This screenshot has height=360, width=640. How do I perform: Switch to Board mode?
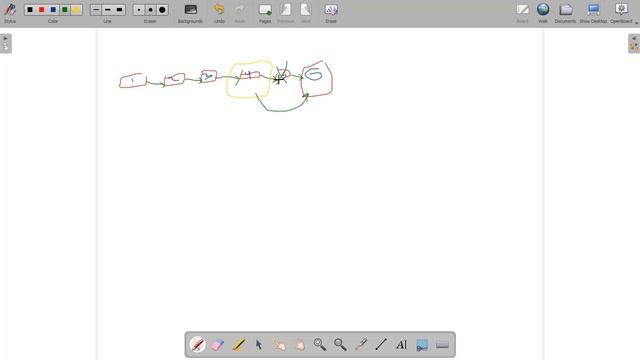522,13
